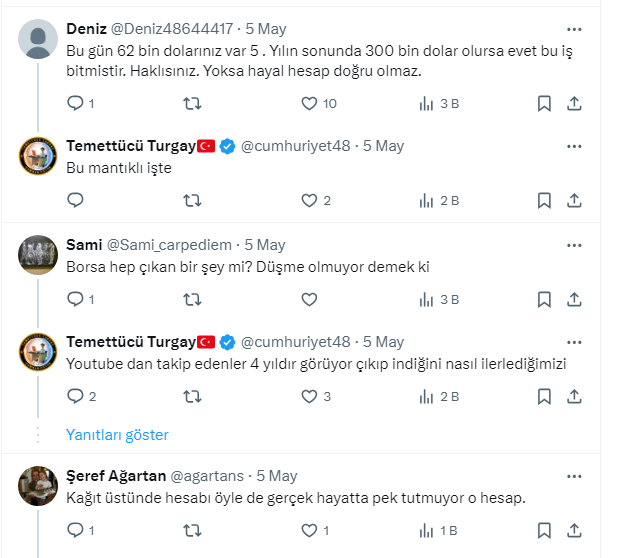Reply to Şeref Ağartan's tweet

pos(75,530)
